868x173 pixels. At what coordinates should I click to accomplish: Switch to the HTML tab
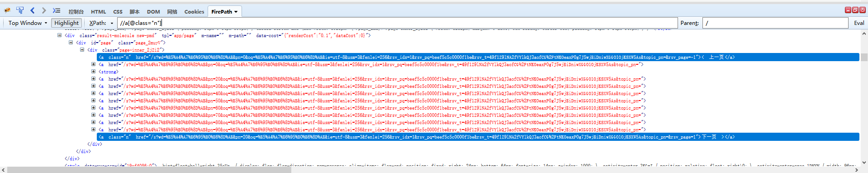pos(98,12)
